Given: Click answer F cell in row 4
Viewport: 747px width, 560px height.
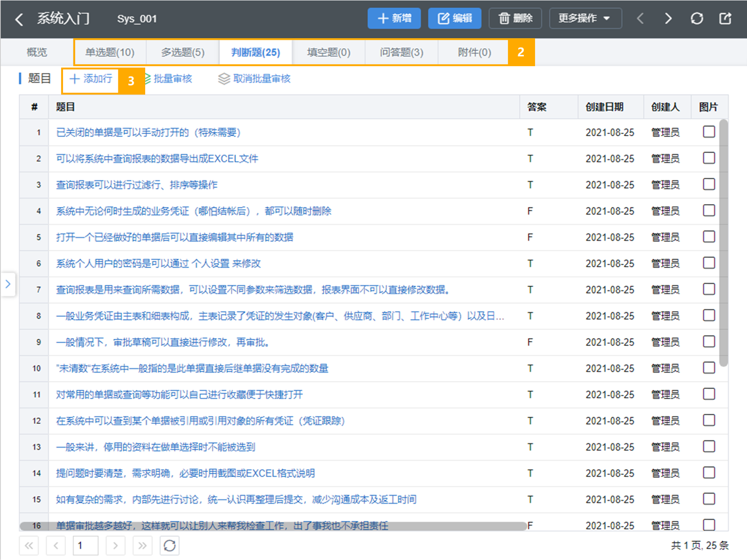Looking at the screenshot, I should [530, 211].
